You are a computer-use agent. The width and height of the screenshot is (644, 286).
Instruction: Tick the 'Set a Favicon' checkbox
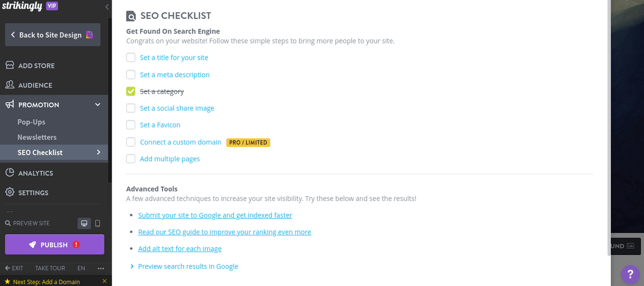(x=131, y=125)
